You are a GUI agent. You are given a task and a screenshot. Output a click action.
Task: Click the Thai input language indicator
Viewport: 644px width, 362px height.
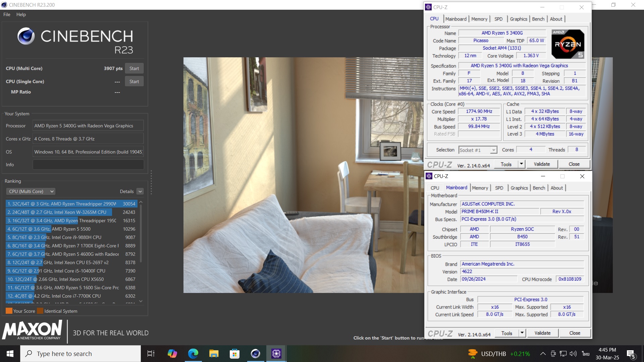(586, 354)
